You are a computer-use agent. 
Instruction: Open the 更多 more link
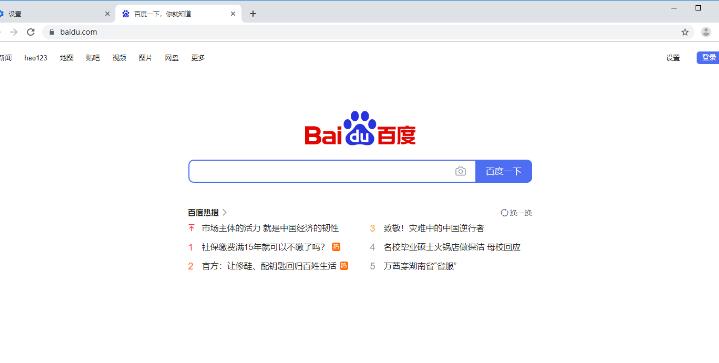point(198,58)
